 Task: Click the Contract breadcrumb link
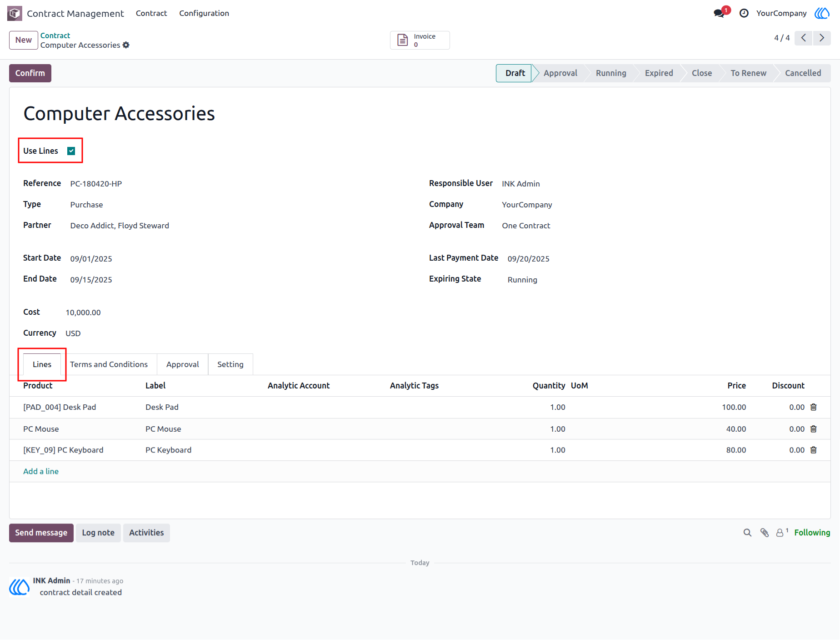pyautogui.click(x=55, y=35)
